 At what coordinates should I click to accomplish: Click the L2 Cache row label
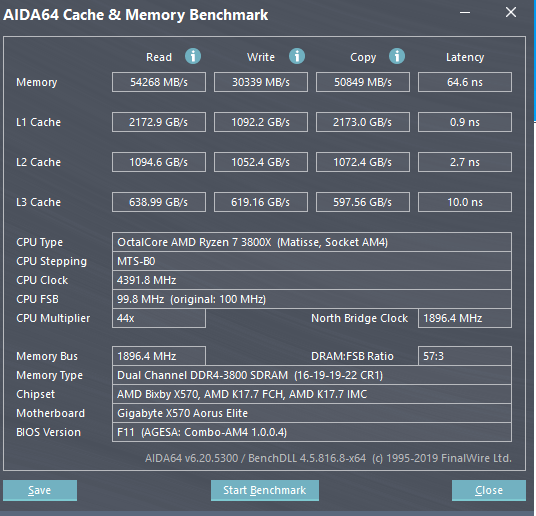click(x=38, y=162)
